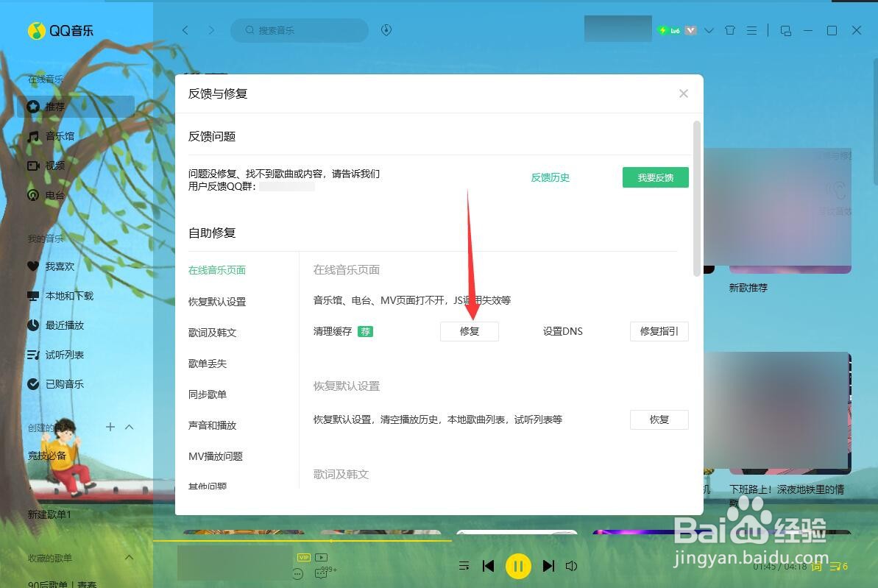Open the 反馈历史 feedback history link
878x588 pixels.
click(x=550, y=177)
